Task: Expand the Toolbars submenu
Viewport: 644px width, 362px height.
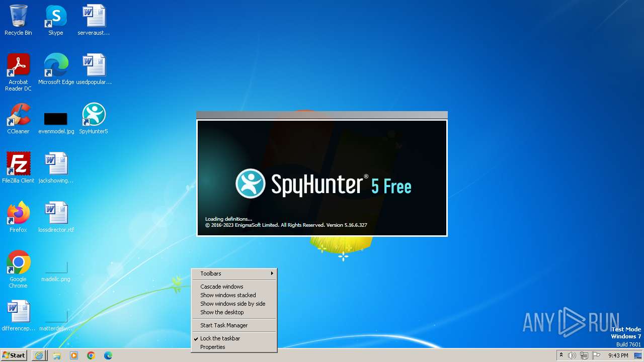Action: (x=234, y=274)
